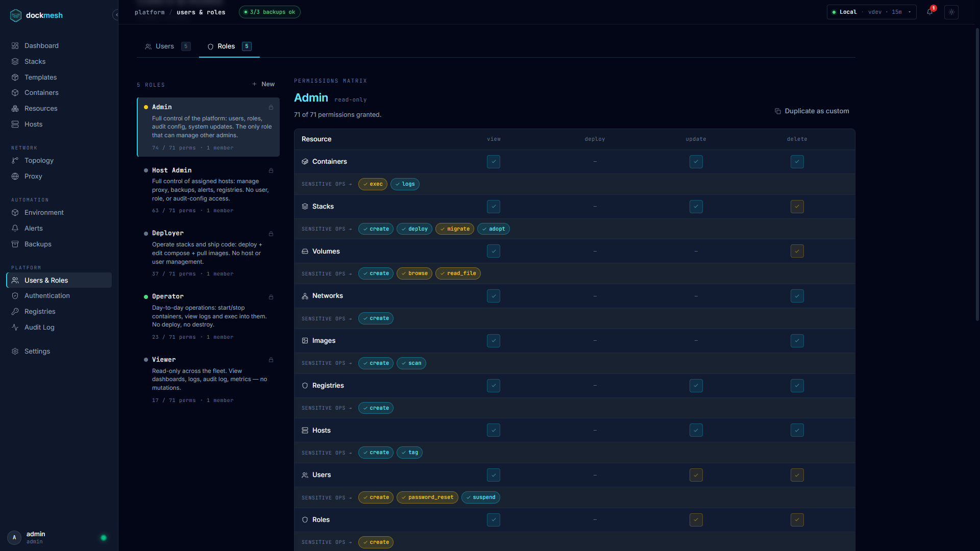Toggle Hosts view permission checkbox

pyautogui.click(x=494, y=430)
